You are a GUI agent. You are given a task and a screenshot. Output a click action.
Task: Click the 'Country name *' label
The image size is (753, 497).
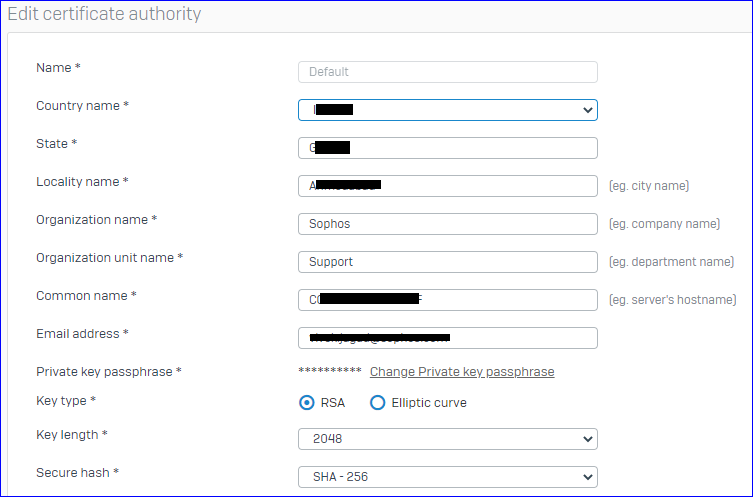pos(83,106)
